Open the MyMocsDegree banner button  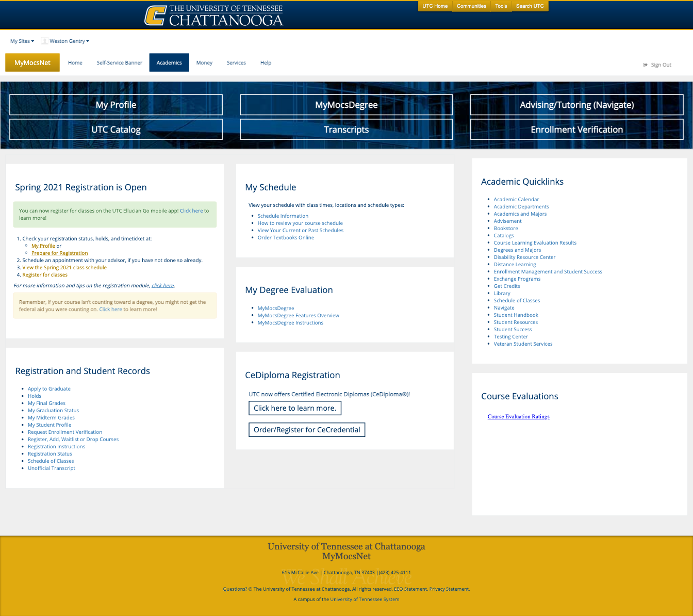coord(346,105)
